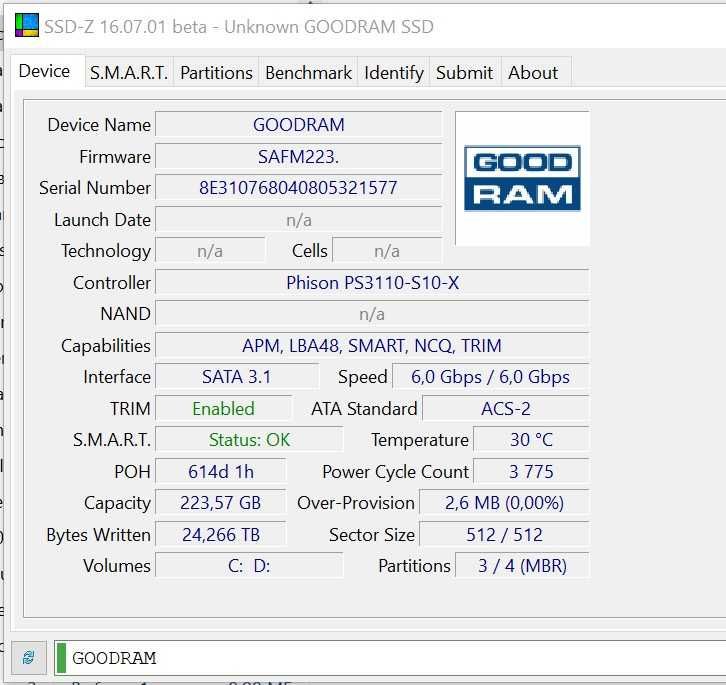Click Partitions value 3 / 4 (MBR)
This screenshot has width=726, height=685.
tap(522, 566)
